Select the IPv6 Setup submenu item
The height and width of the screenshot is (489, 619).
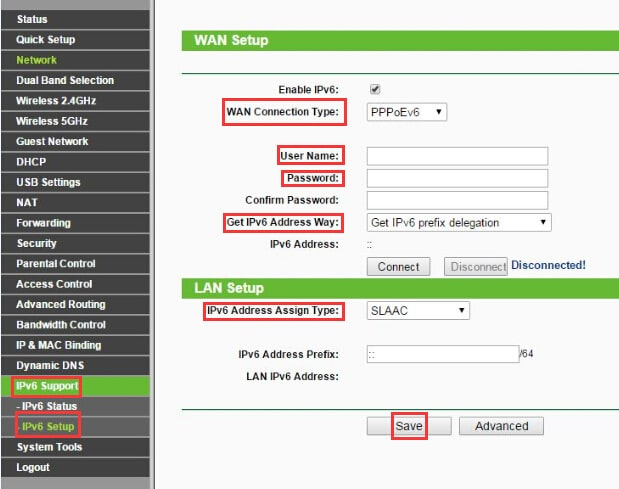[x=49, y=427]
